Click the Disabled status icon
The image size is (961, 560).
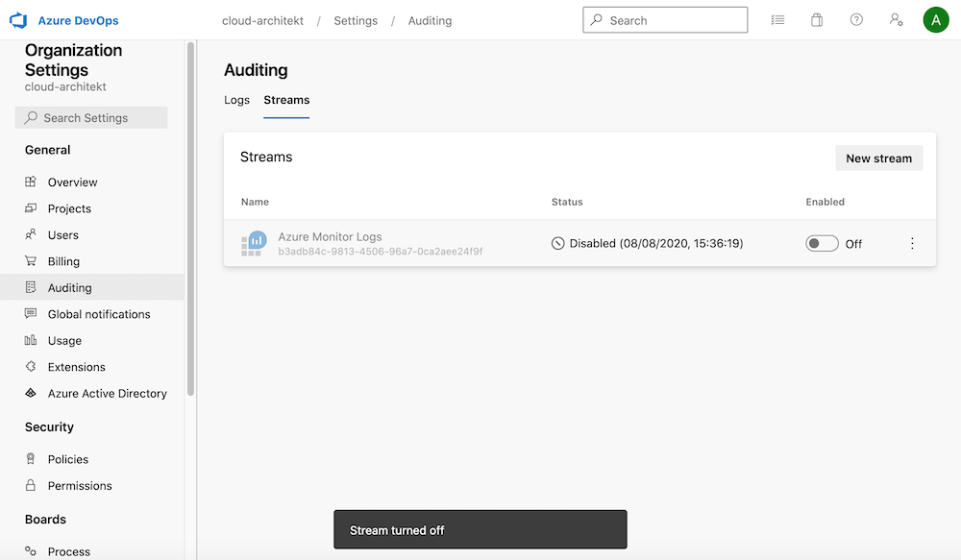[x=557, y=243]
